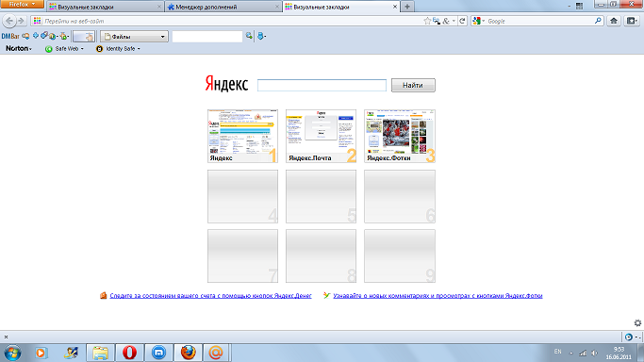Bookmark this page with star icon
Screen dimensions: 644x362
427,21
